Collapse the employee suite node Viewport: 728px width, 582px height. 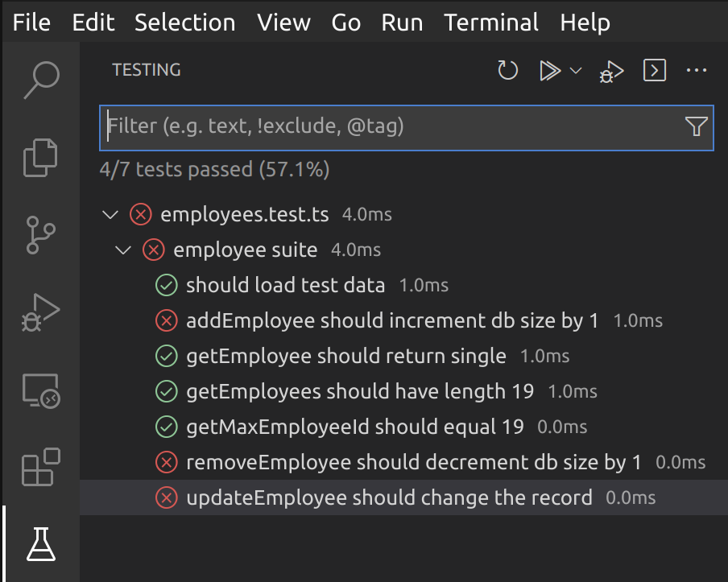(x=123, y=250)
